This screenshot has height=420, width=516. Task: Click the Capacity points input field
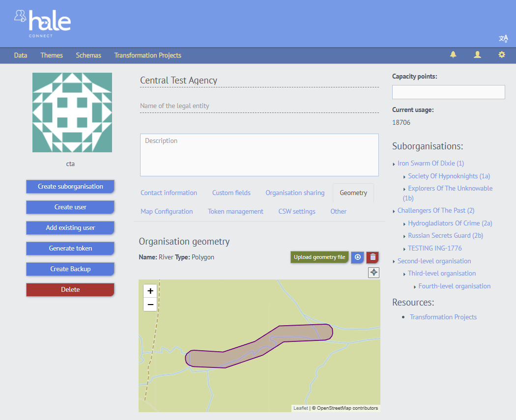(448, 92)
